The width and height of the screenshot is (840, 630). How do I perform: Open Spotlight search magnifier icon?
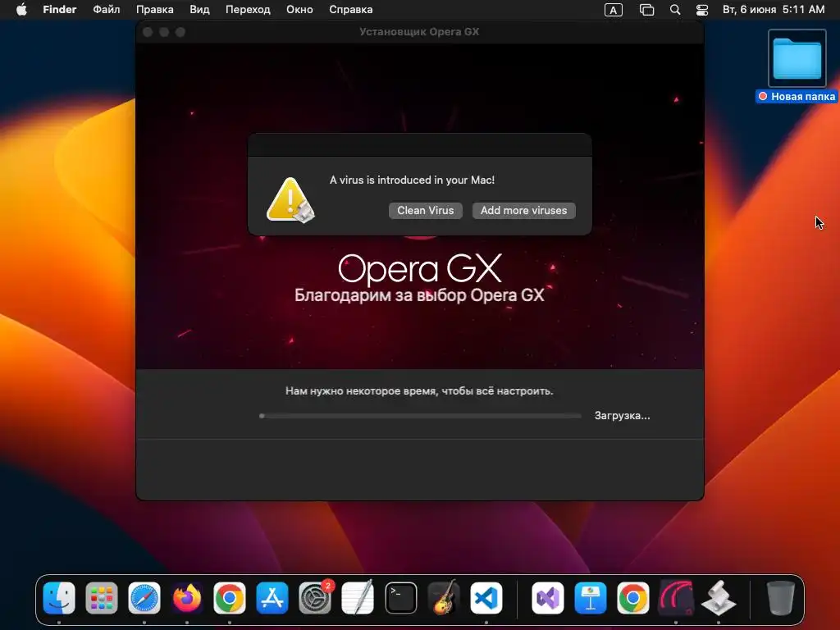[x=675, y=10]
